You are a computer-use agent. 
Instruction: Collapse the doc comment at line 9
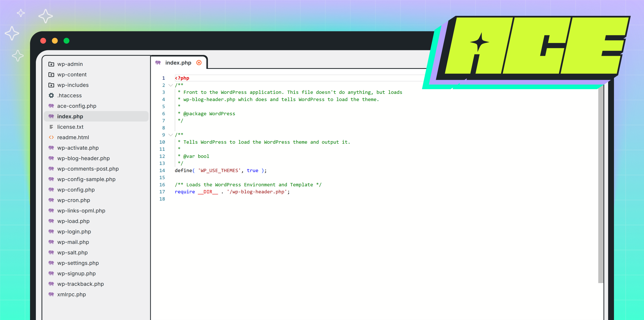click(171, 135)
